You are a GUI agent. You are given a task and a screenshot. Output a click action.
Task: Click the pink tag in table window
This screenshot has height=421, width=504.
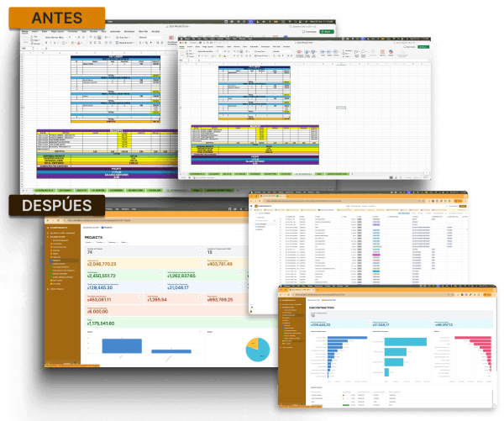tap(376, 255)
